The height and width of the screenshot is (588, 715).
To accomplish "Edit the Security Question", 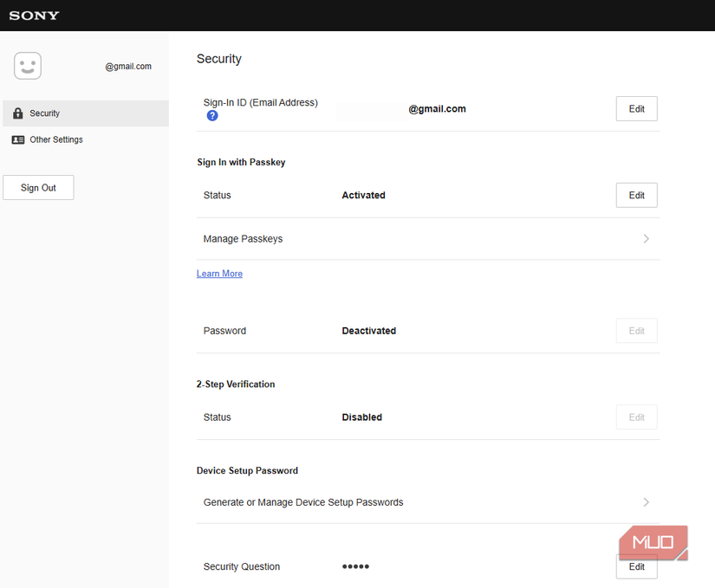I will point(636,566).
